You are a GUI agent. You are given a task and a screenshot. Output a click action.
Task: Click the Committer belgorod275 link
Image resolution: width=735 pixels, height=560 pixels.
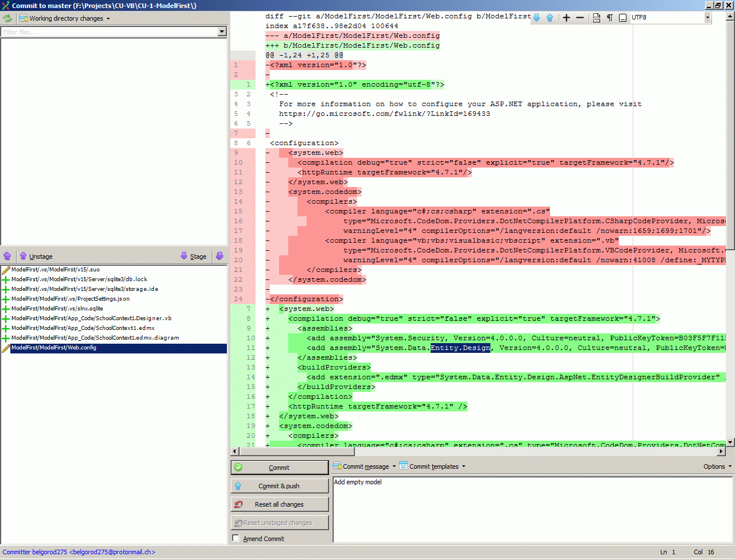pyautogui.click(x=79, y=552)
